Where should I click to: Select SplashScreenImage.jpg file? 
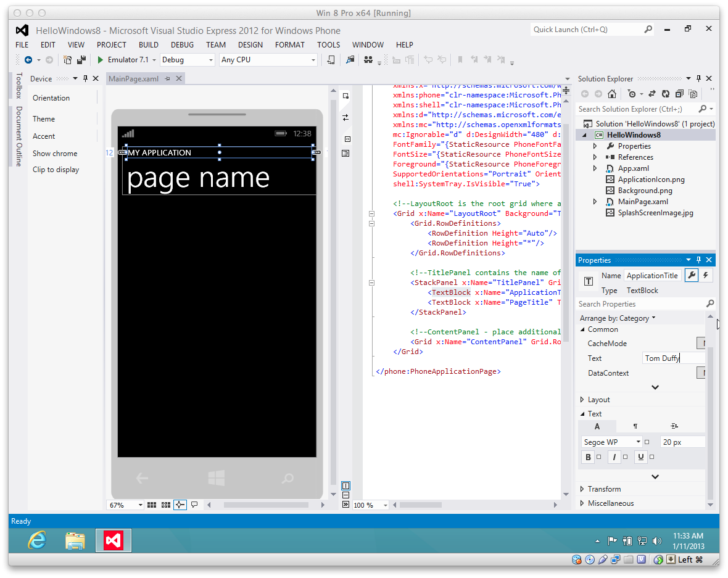[x=655, y=213]
